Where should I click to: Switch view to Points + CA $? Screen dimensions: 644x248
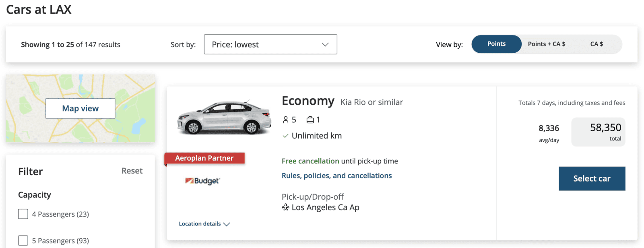tap(546, 44)
